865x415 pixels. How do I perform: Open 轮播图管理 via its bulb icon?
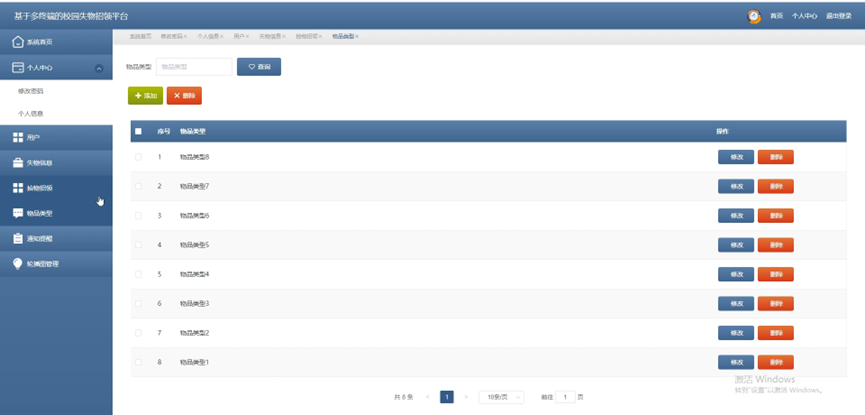[18, 264]
